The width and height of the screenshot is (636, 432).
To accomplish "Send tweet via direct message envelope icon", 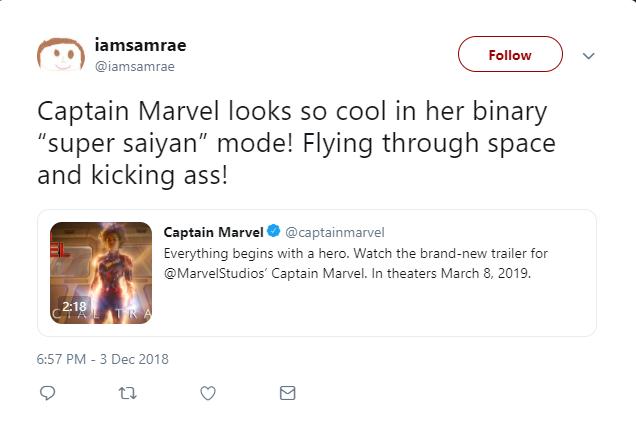I will tap(287, 394).
